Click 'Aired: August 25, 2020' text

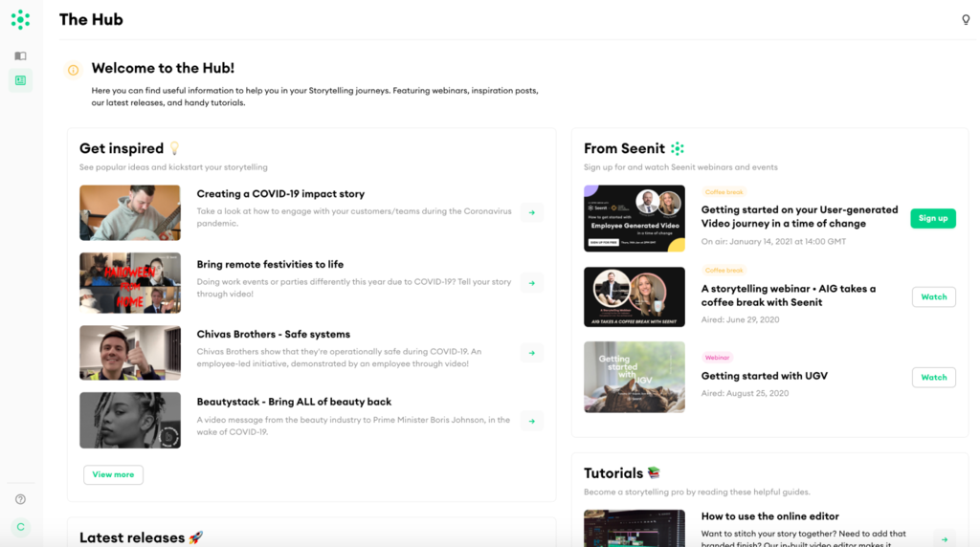745,393
